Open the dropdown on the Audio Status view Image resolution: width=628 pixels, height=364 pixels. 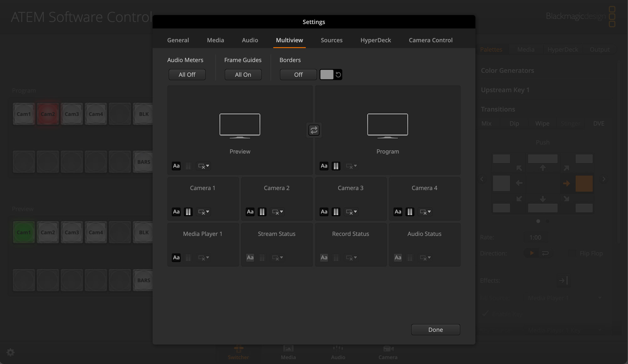coord(425,258)
